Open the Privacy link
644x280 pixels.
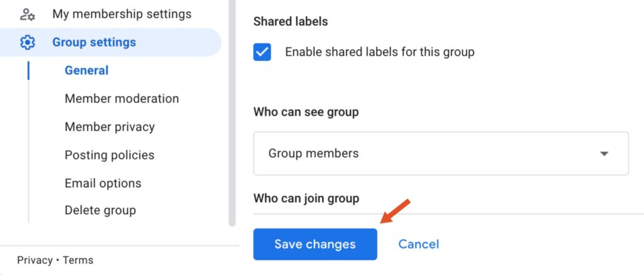coord(35,260)
